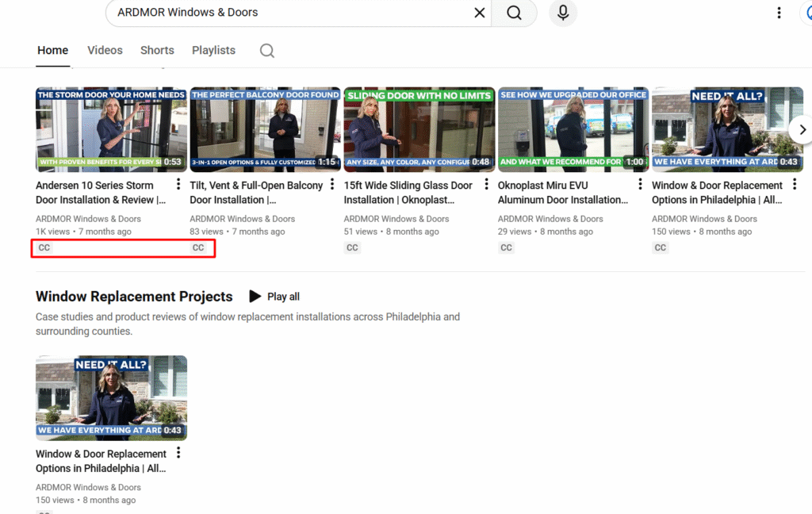Click the magnifying glass search button
The width and height of the screenshot is (812, 514).
[x=514, y=13]
